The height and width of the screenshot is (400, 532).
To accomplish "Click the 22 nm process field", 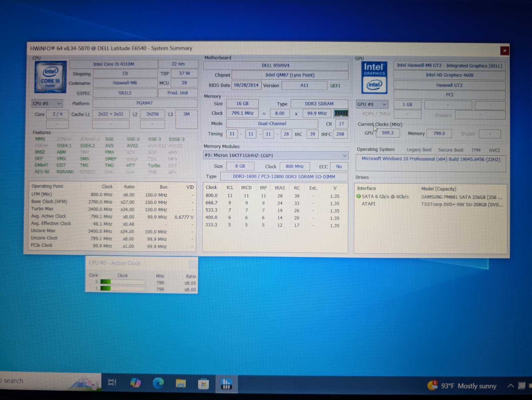I will [x=178, y=64].
